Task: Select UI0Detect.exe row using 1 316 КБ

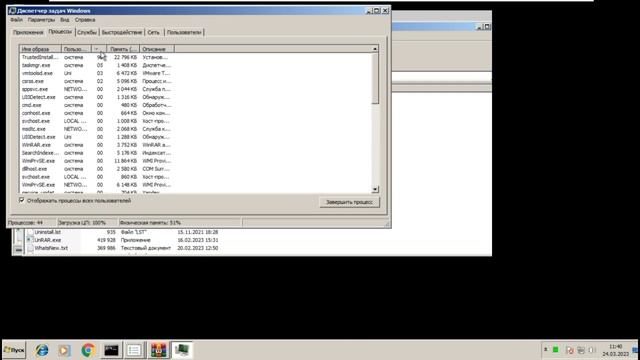Action: tap(196, 97)
